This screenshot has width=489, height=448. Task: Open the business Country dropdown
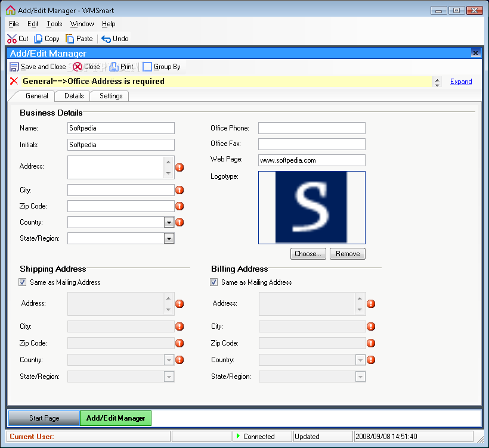coord(169,222)
